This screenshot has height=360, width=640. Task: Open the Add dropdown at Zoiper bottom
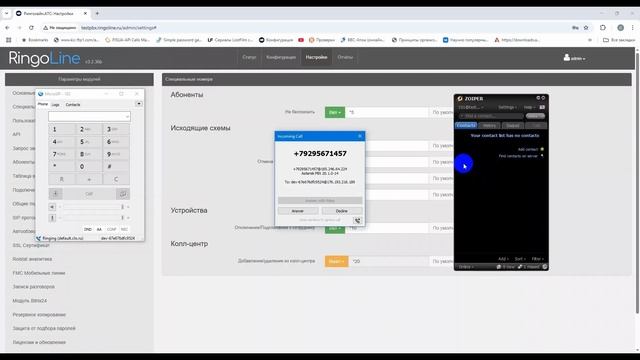[x=503, y=259]
